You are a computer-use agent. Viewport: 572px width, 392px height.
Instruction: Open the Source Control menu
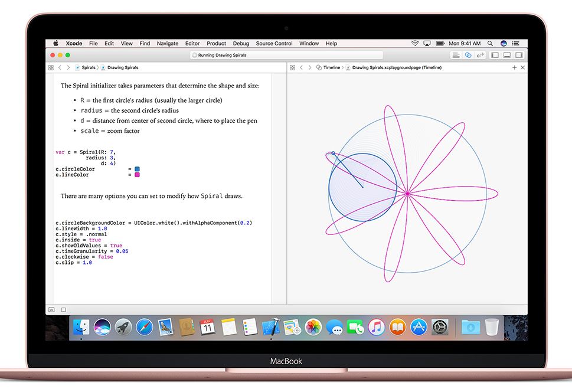[274, 43]
